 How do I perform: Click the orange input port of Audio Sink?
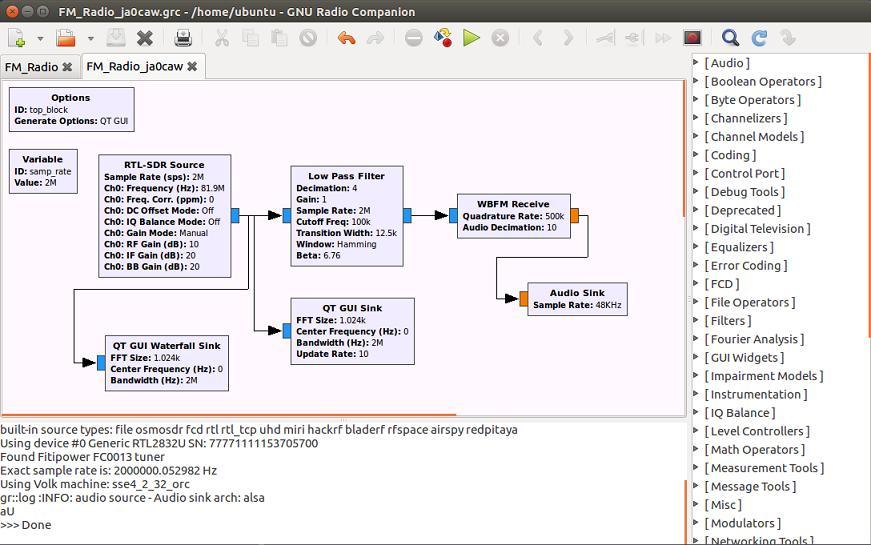[523, 299]
